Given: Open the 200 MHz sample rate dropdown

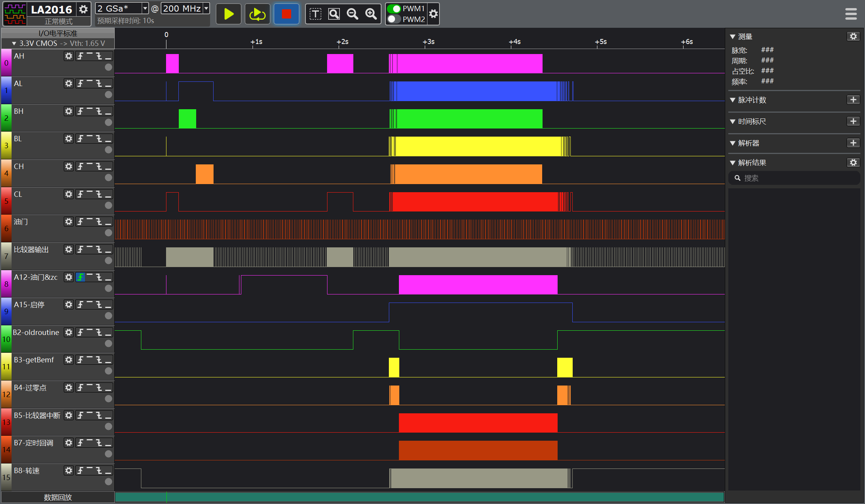Looking at the screenshot, I should [206, 8].
